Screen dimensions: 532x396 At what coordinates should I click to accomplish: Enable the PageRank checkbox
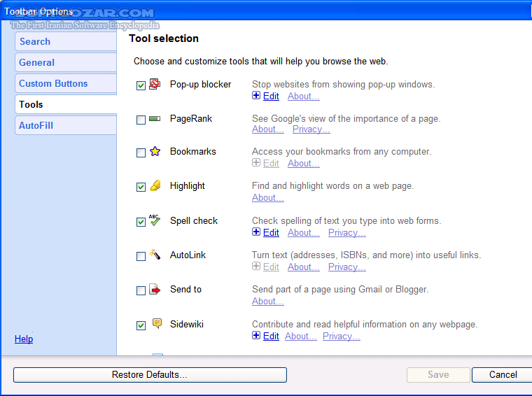pos(141,120)
